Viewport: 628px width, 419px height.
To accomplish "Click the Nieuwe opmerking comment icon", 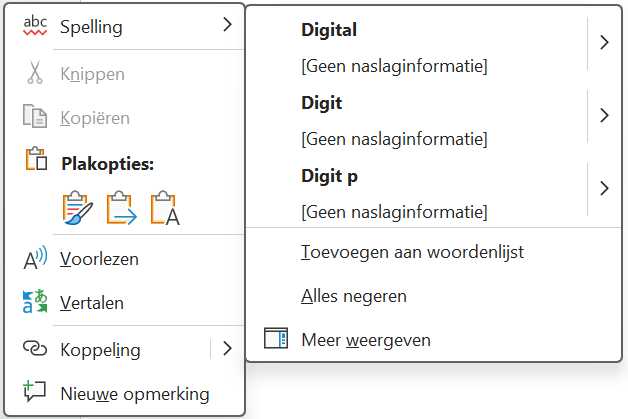I will pyautogui.click(x=35, y=391).
